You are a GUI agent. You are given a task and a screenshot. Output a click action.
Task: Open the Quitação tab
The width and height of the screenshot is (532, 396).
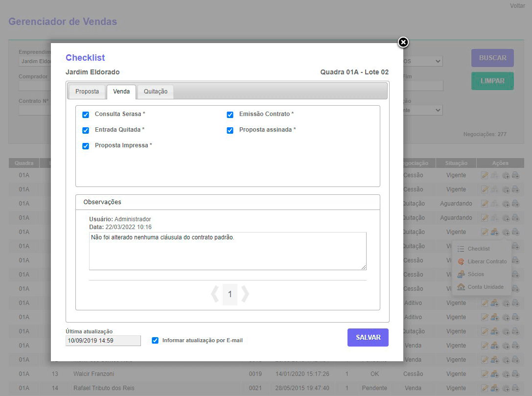156,92
